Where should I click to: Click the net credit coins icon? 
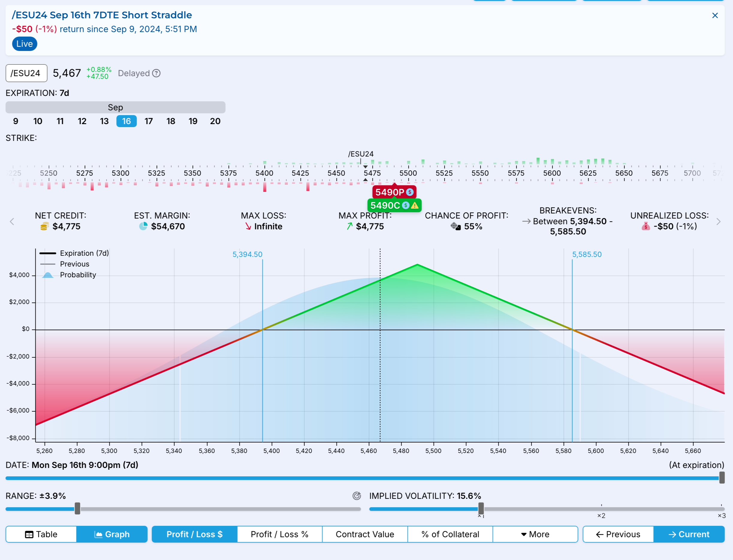44,226
